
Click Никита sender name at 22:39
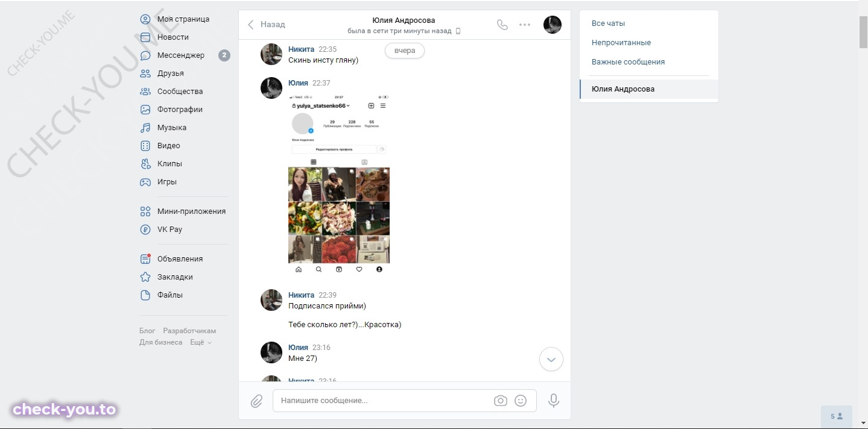pyautogui.click(x=301, y=295)
